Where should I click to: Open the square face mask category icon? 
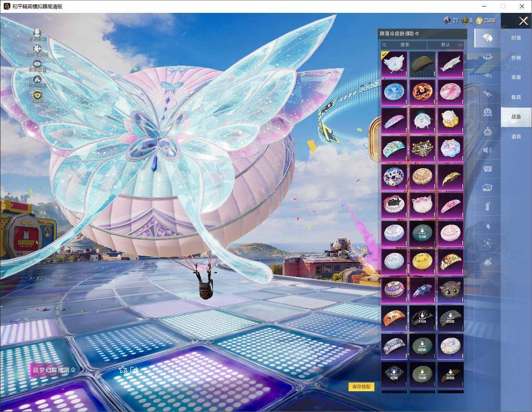(487, 169)
